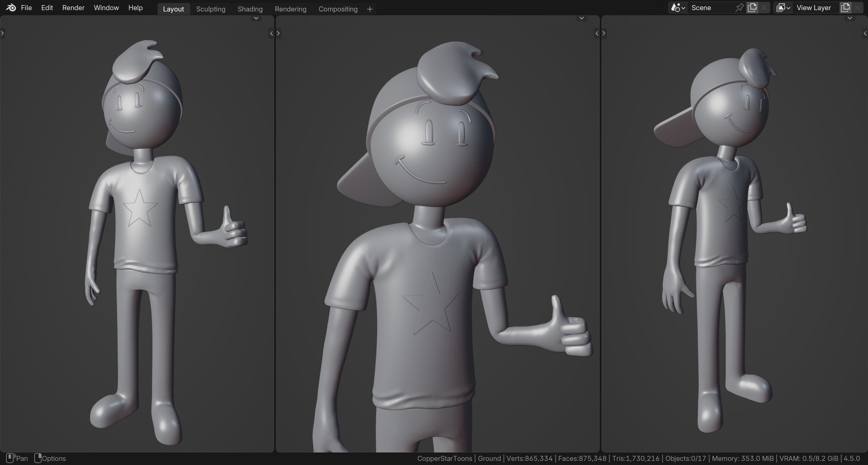The height and width of the screenshot is (465, 868).
Task: Delete the current scene X icon
Action: coord(764,8)
